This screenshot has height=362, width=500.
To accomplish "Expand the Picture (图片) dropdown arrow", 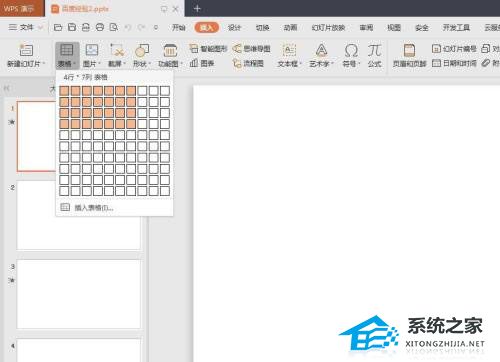I will pyautogui.click(x=99, y=64).
